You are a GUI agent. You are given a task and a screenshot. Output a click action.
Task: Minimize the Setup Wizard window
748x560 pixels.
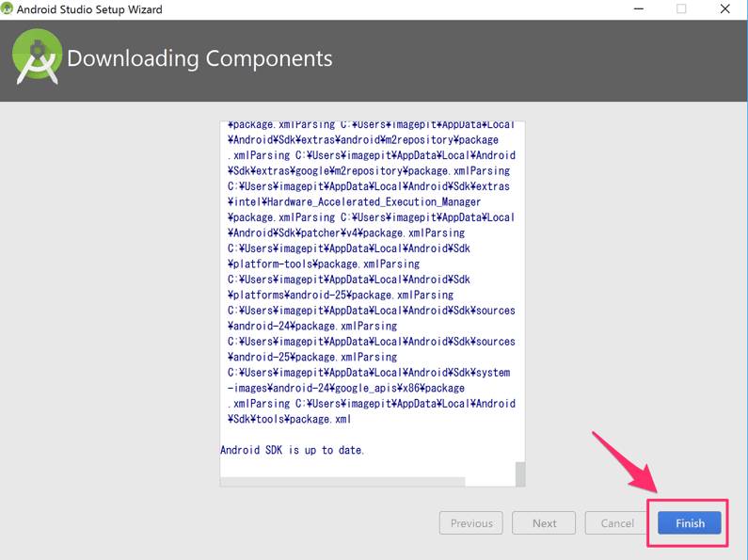(638, 9)
